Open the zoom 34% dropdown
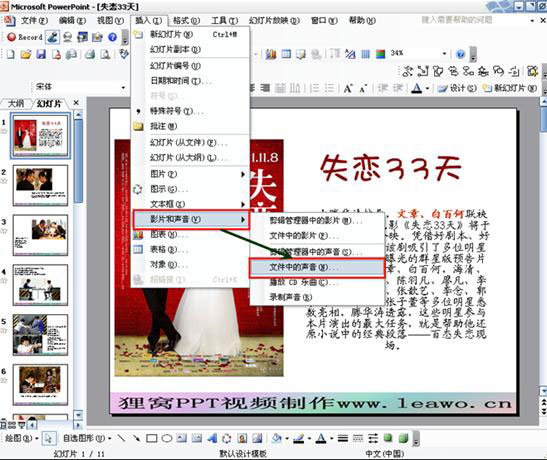 click(444, 53)
